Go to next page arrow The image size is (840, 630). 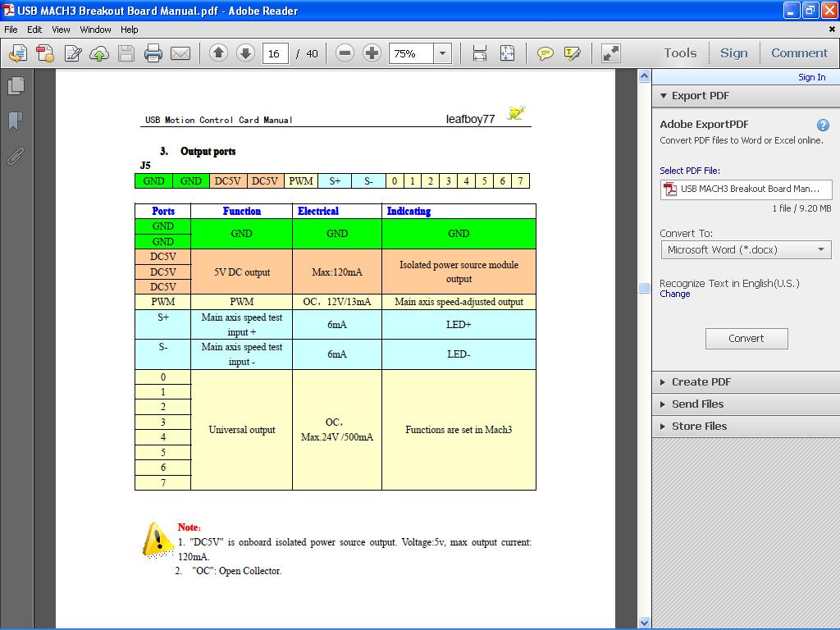245,53
